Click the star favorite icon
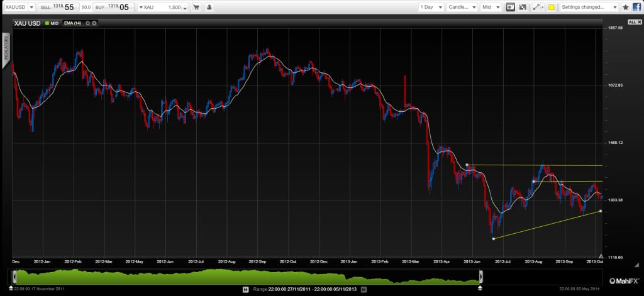 click(x=626, y=7)
